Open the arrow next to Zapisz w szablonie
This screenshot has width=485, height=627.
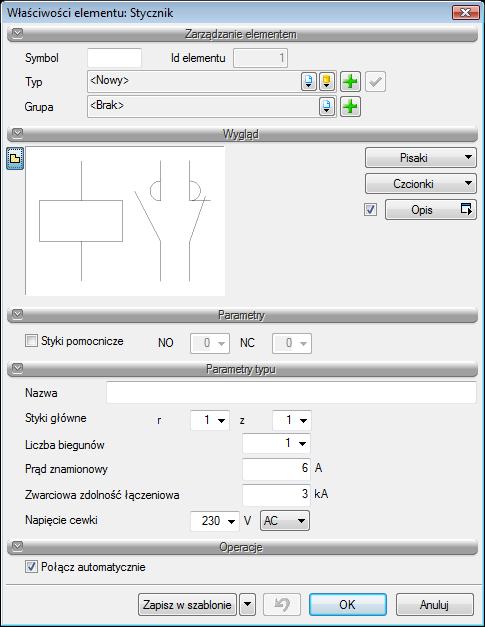[247, 604]
